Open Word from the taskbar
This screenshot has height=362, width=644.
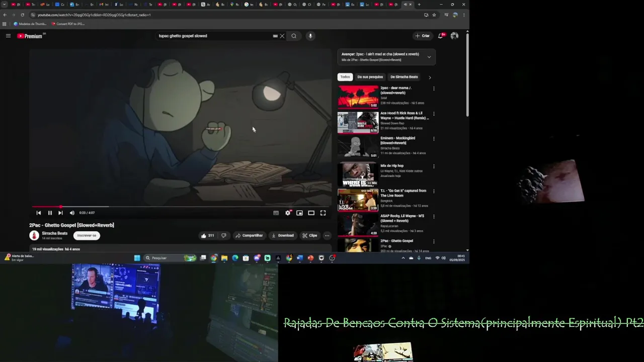[300, 258]
